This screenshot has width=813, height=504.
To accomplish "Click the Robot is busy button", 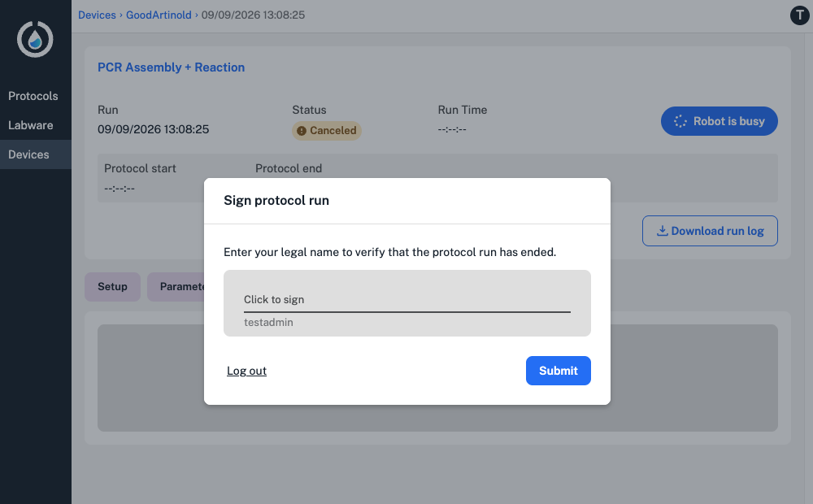I will 720,121.
